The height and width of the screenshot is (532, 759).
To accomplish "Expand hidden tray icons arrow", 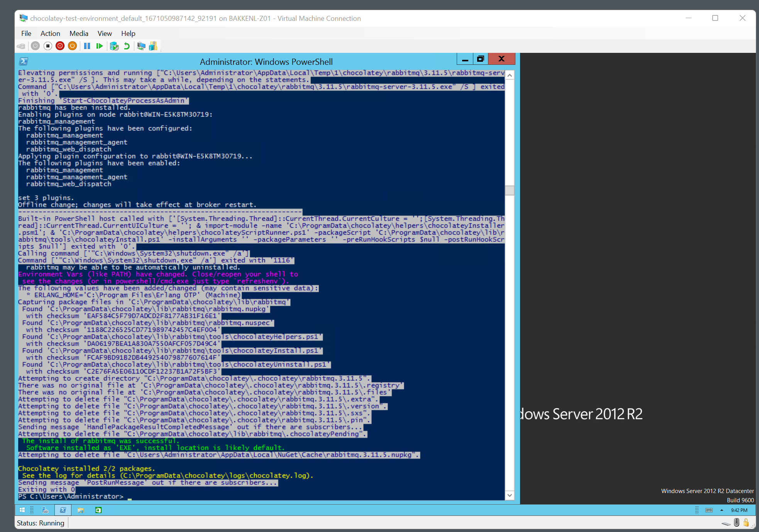I will coord(722,510).
